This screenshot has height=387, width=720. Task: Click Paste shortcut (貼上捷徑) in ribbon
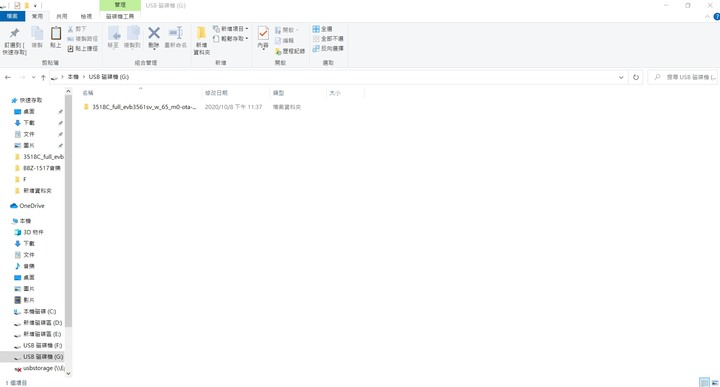(x=83, y=48)
